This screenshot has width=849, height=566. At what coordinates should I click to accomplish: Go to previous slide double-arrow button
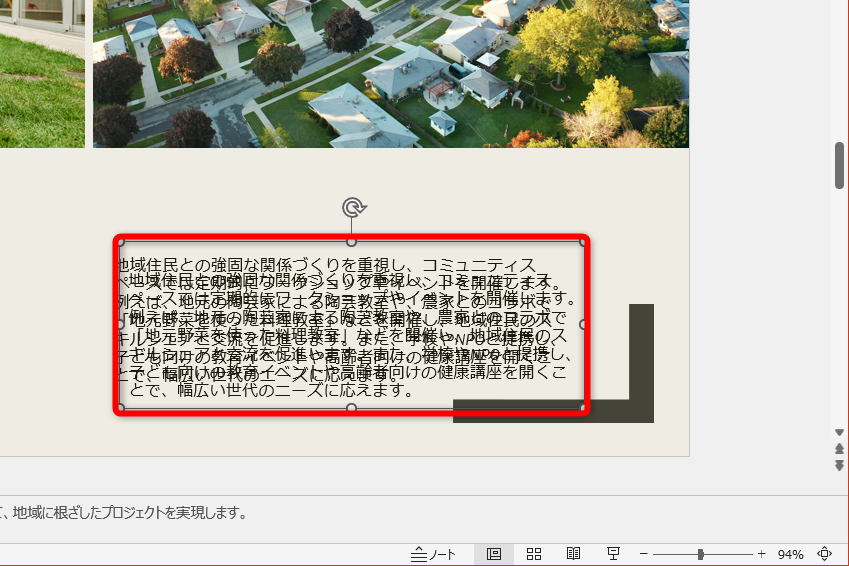click(839, 448)
